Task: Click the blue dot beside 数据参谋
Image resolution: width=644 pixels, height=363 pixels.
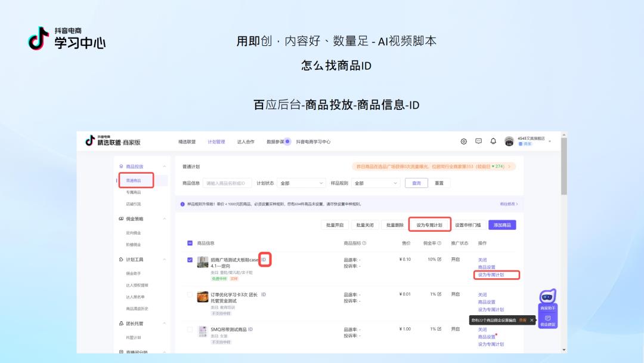Action: 287,141
